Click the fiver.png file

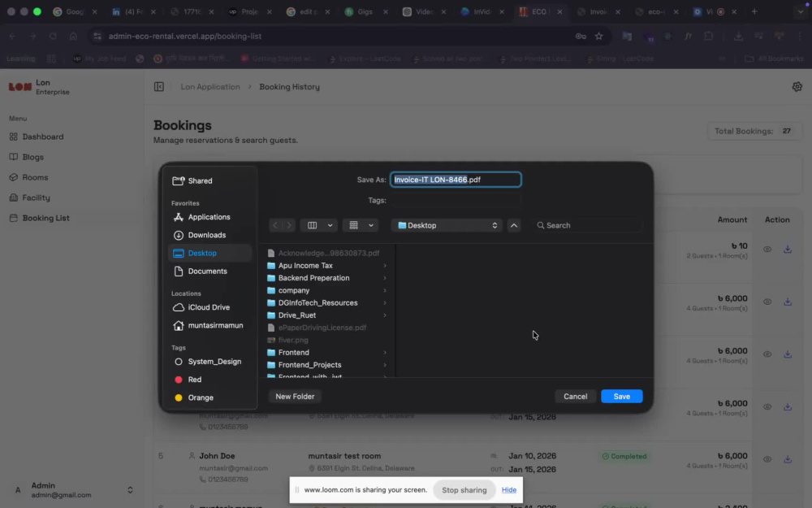click(327, 340)
